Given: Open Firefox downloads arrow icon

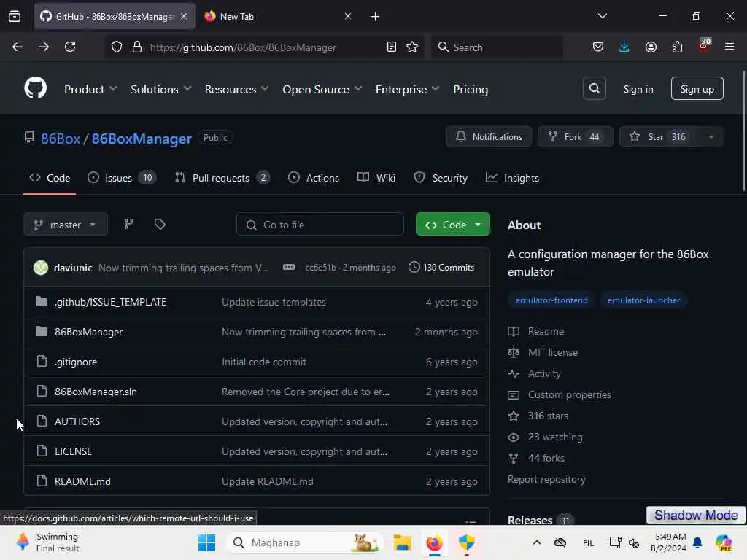Looking at the screenshot, I should 624,47.
